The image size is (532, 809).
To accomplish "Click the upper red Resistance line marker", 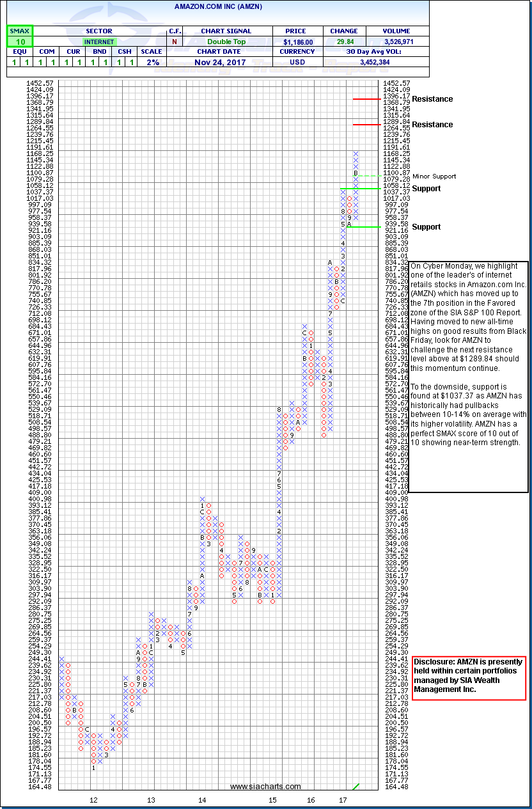I will (366, 99).
